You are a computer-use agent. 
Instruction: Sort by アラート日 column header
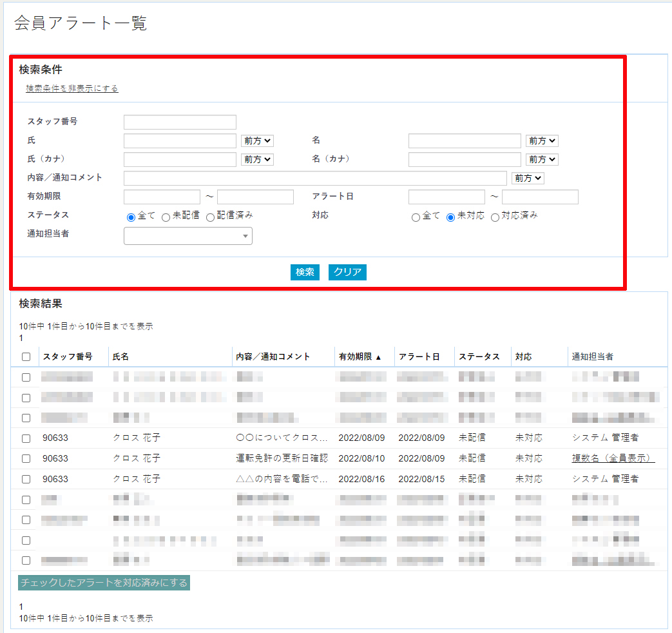tap(419, 357)
